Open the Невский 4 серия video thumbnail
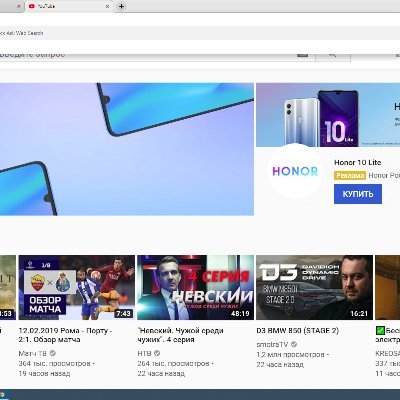This screenshot has height=400, width=400. (195, 287)
